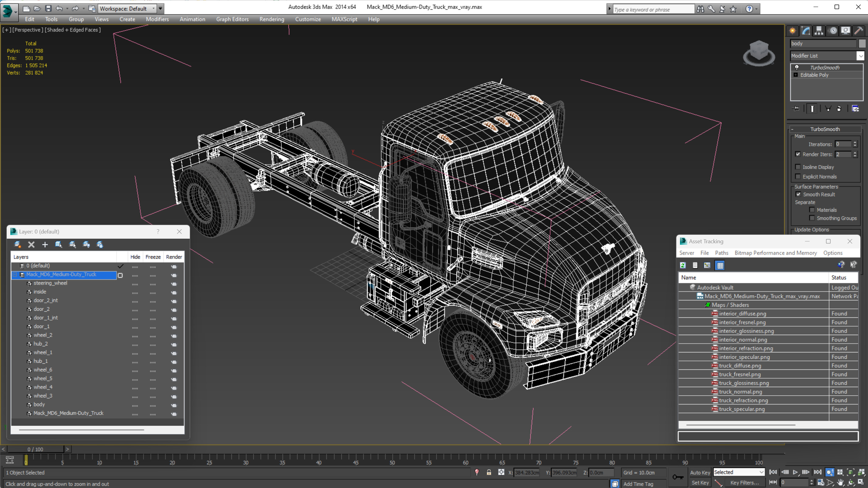Open the MAXScript menu
The image size is (868, 488).
(x=344, y=19)
